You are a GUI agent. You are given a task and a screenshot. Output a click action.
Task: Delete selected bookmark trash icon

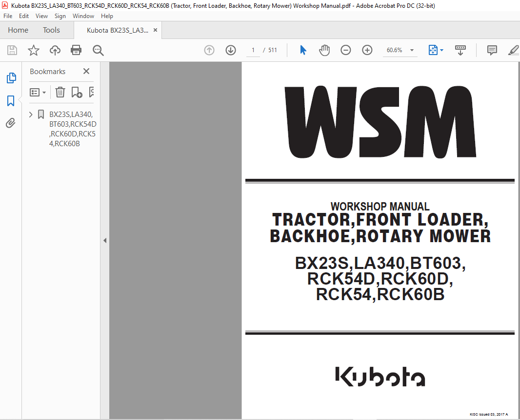tap(60, 92)
